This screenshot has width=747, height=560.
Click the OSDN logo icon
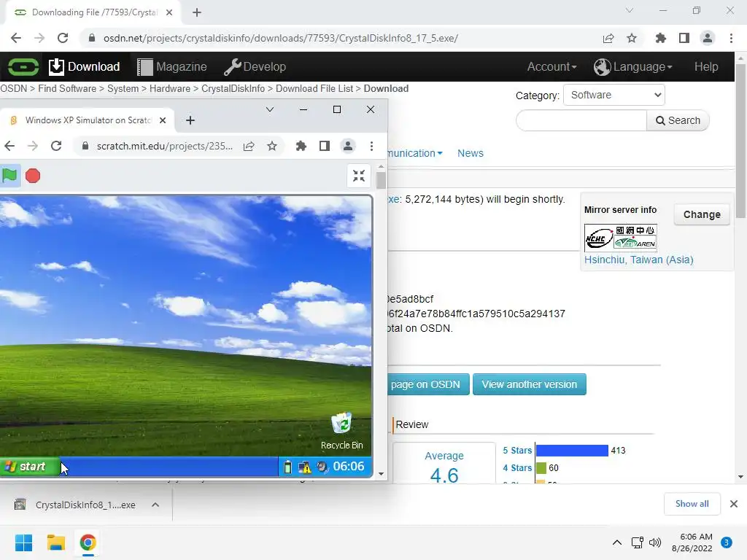23,66
